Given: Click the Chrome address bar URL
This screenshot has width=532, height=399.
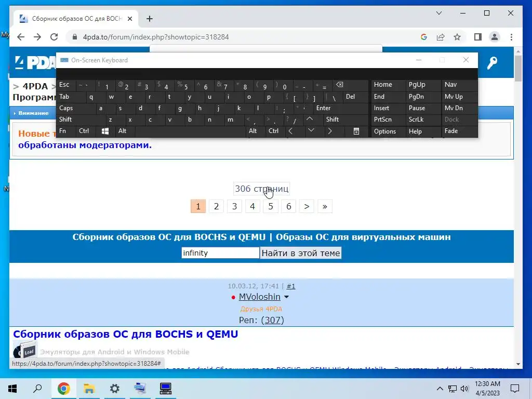Looking at the screenshot, I should click(156, 37).
